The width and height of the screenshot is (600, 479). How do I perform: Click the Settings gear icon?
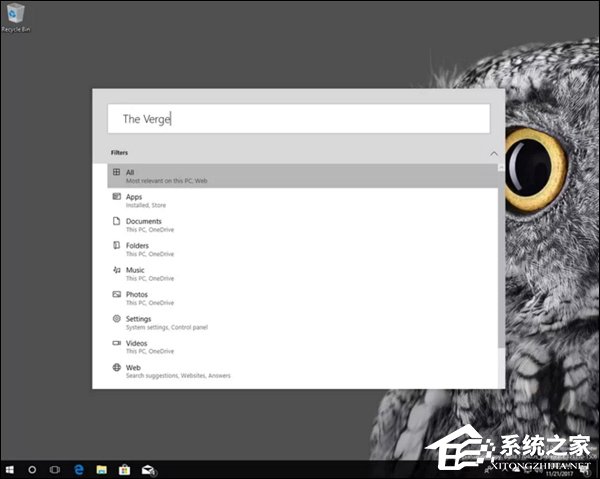click(x=117, y=318)
